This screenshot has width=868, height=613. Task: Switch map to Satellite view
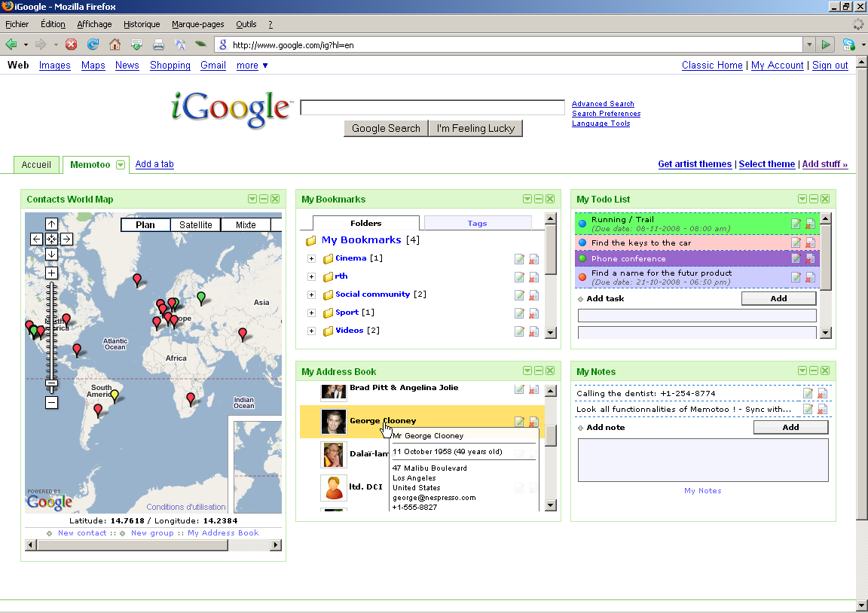[x=195, y=224]
